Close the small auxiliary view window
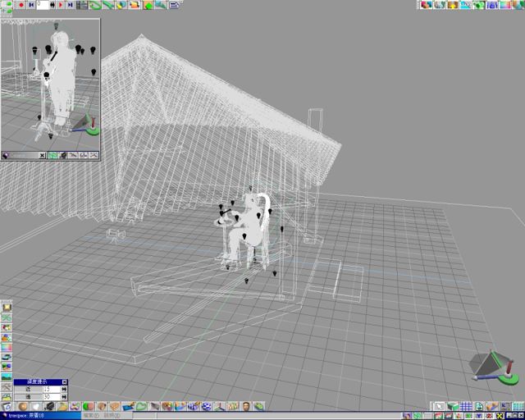The height and width of the screenshot is (420, 525). point(42,155)
